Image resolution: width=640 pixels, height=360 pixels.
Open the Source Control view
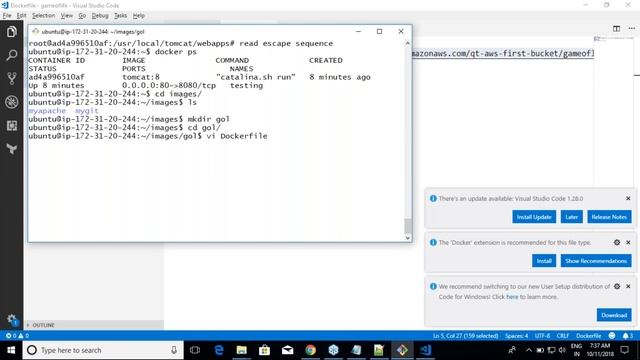11,78
